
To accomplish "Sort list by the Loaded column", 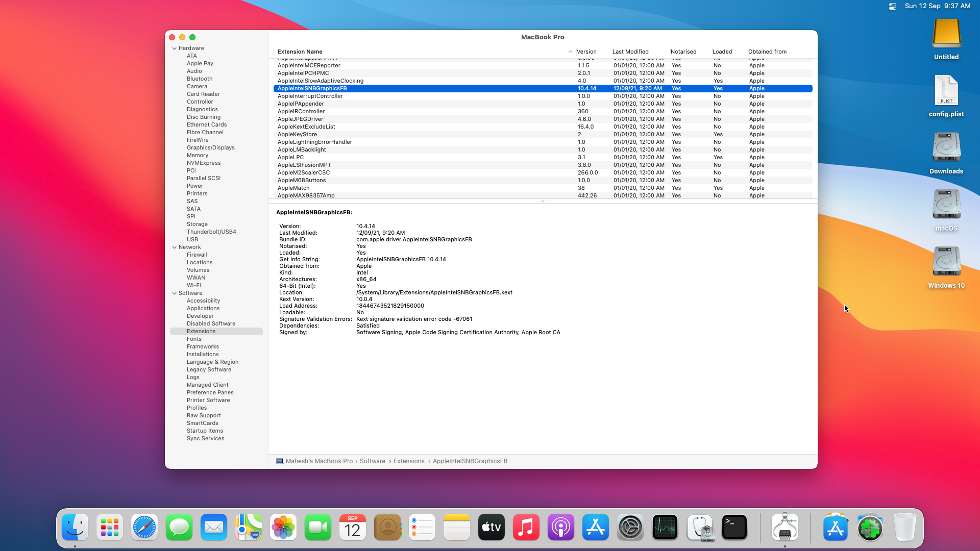I will coord(722,52).
